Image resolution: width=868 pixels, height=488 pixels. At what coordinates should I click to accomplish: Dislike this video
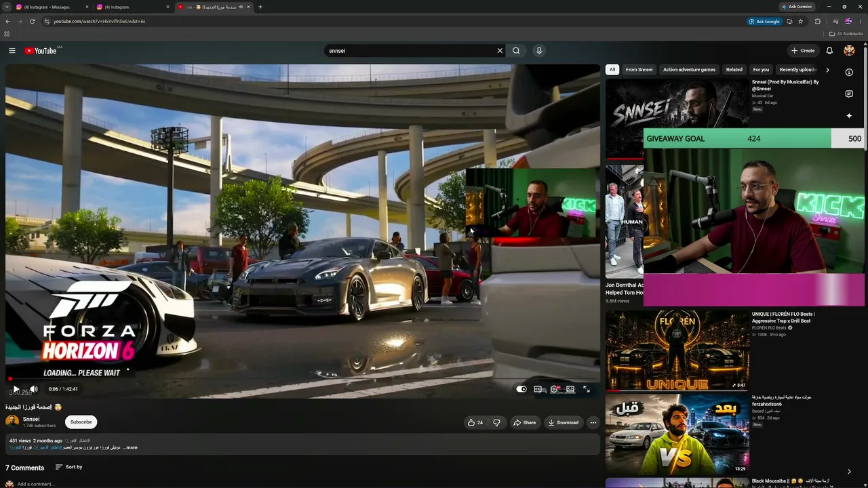[x=496, y=422]
